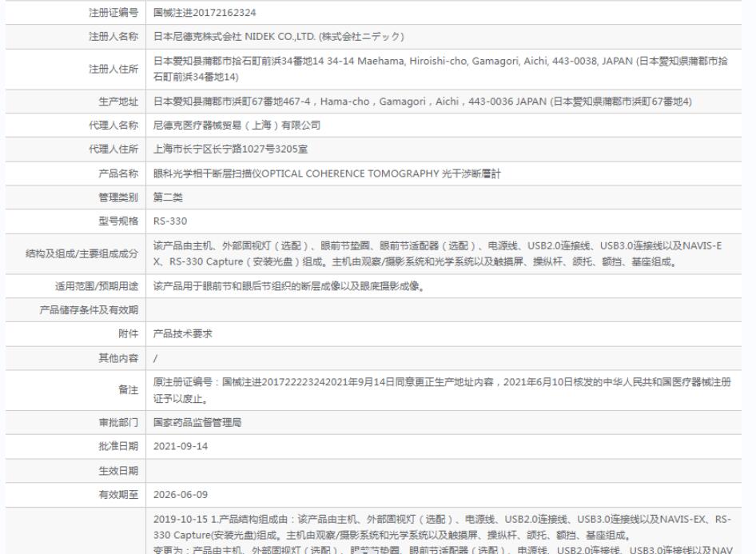Click the 生产地址 label
Screen dimensions: 756x554
[118, 102]
